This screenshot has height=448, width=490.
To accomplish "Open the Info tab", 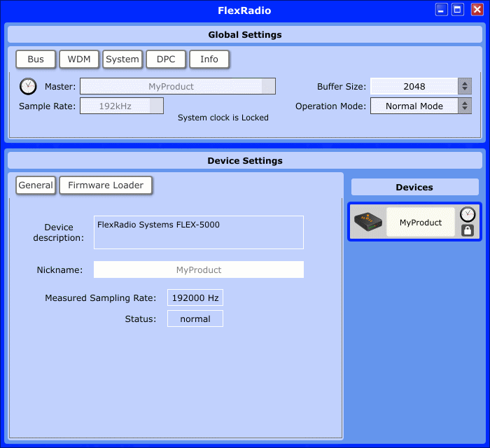I will tap(209, 59).
